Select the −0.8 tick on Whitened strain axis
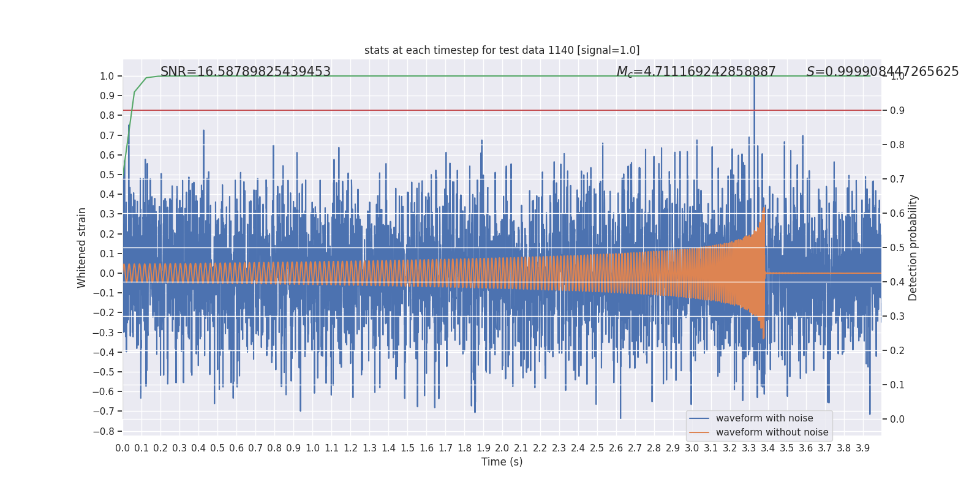This screenshot has height=490, width=980. click(104, 431)
